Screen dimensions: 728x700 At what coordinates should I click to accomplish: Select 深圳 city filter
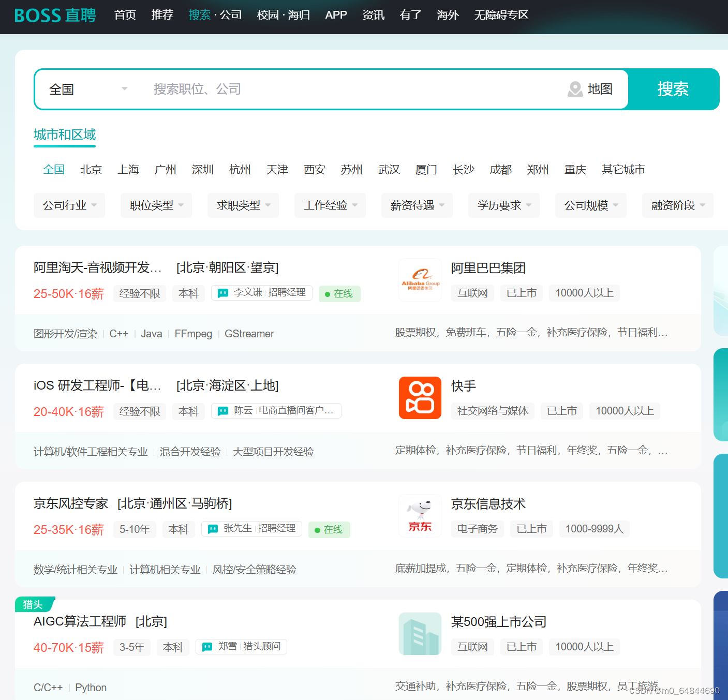203,169
